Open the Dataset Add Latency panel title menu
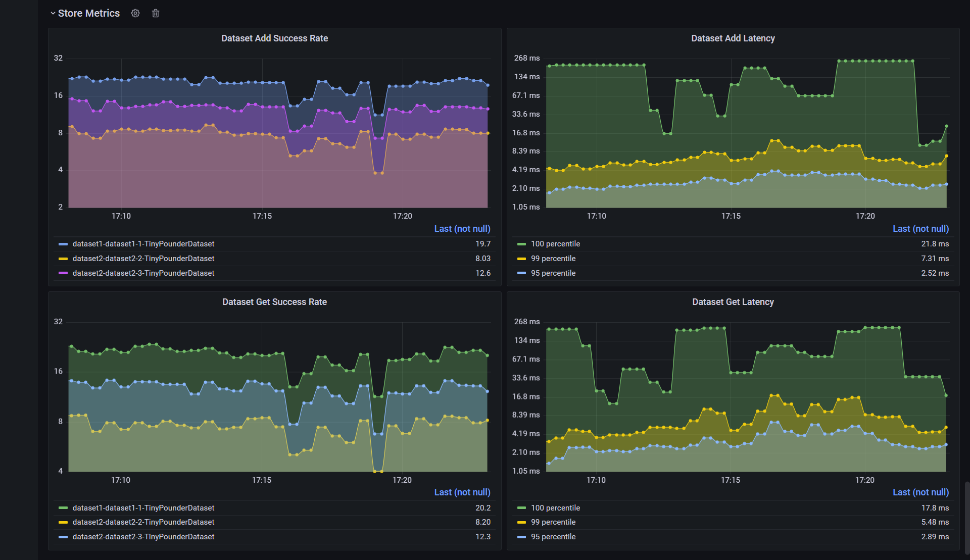This screenshot has height=560, width=970. tap(733, 38)
